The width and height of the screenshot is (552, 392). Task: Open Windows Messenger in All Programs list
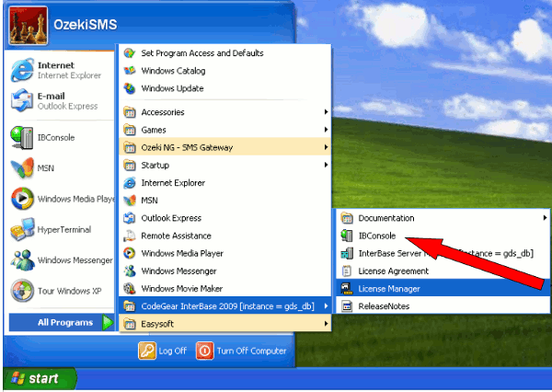(x=225, y=271)
